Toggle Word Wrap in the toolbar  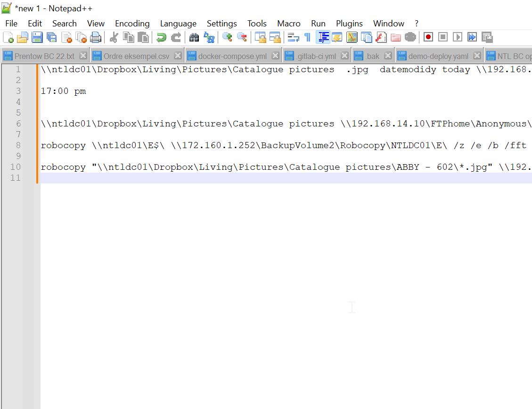point(293,37)
